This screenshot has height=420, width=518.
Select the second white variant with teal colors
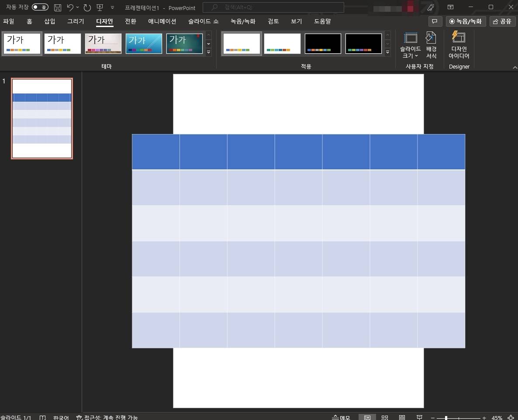(x=282, y=44)
